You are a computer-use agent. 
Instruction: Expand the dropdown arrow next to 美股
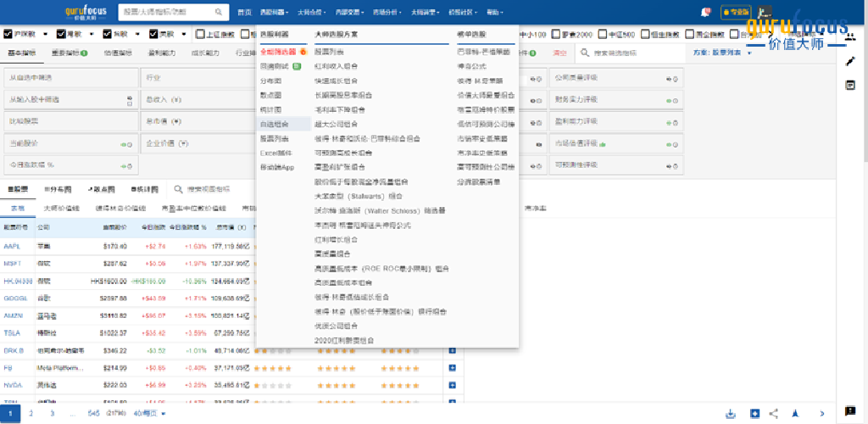[183, 34]
